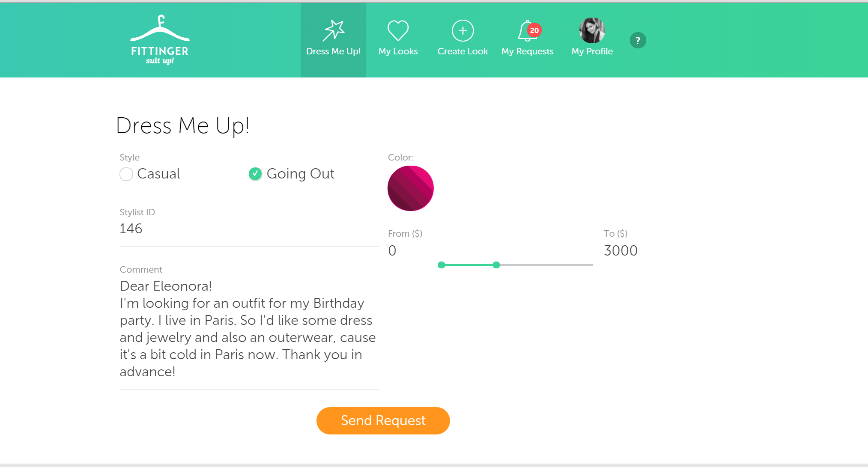Select the Going Out radio button
The width and height of the screenshot is (868, 467).
tap(255, 174)
